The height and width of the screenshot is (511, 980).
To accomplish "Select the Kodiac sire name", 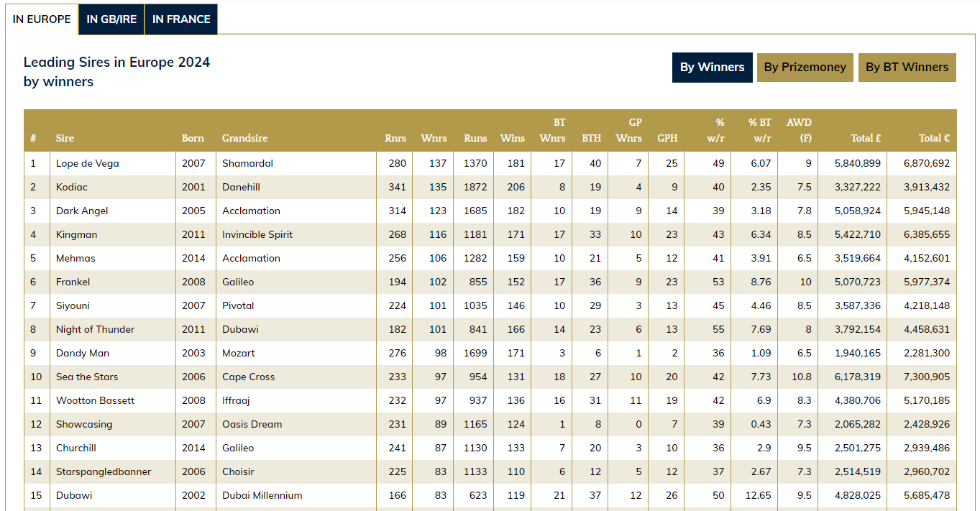I will (x=72, y=187).
